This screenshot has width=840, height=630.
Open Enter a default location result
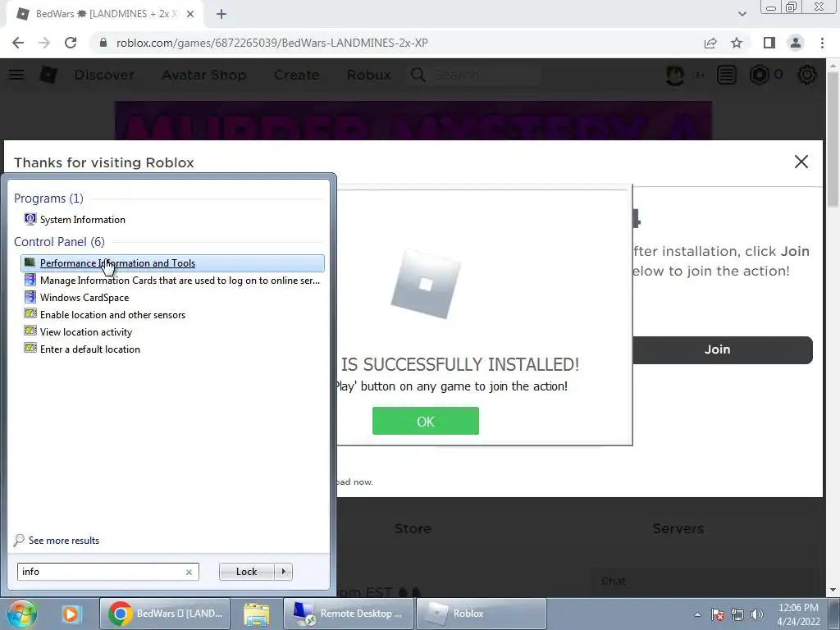(x=83, y=349)
